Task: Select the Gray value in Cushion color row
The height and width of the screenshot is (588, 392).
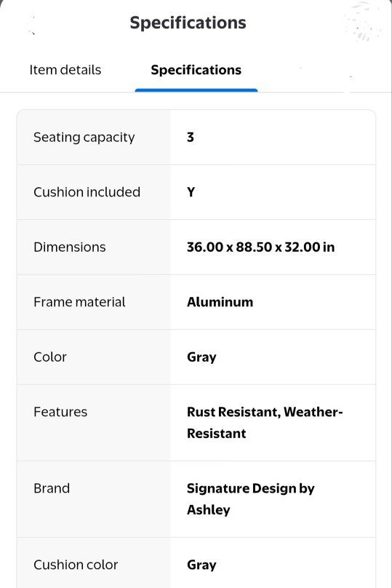Action: coord(201,565)
